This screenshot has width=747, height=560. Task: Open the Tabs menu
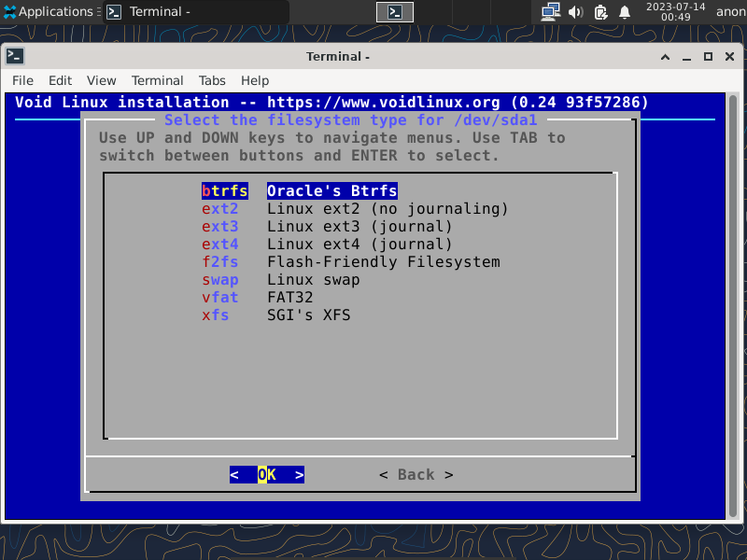point(212,80)
